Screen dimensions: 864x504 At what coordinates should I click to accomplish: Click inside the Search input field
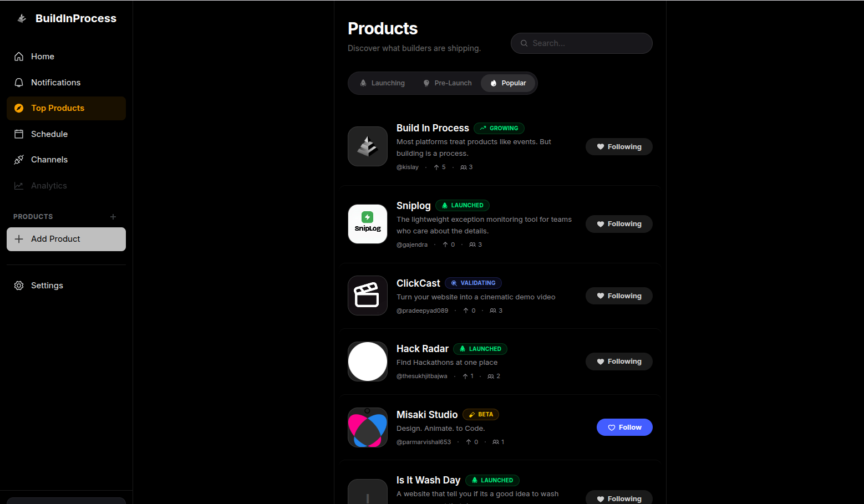pyautogui.click(x=581, y=43)
